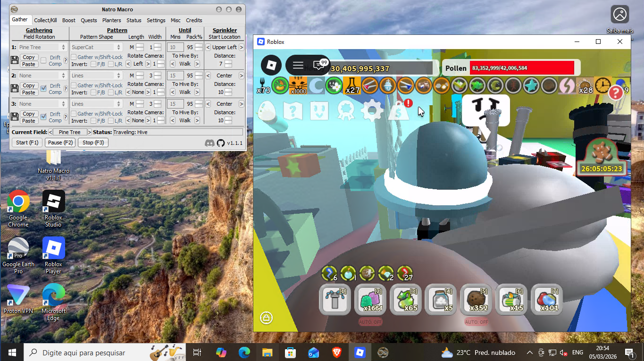Viewport: 644px width, 361px height.
Task: Open the badges ribbon menu in Roblox
Action: pos(345,111)
